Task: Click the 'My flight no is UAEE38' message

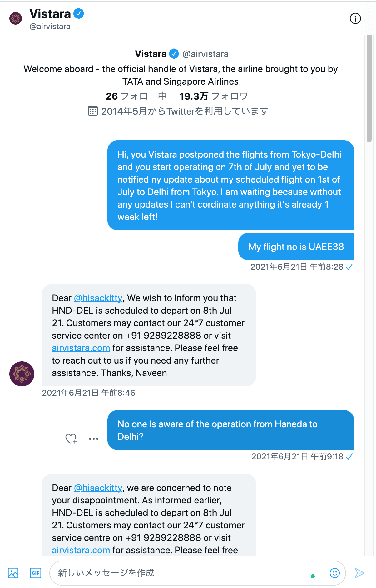Action: tap(296, 247)
